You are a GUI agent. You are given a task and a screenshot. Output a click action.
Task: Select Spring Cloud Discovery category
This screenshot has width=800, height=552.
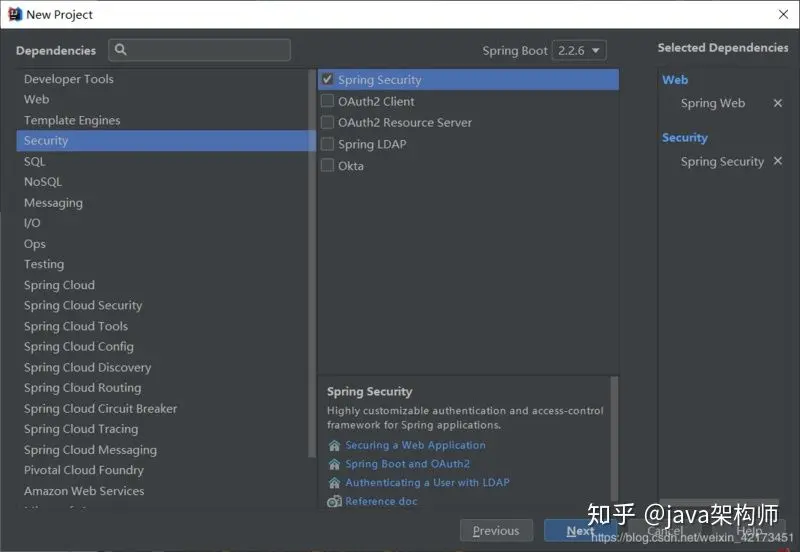tap(162, 367)
